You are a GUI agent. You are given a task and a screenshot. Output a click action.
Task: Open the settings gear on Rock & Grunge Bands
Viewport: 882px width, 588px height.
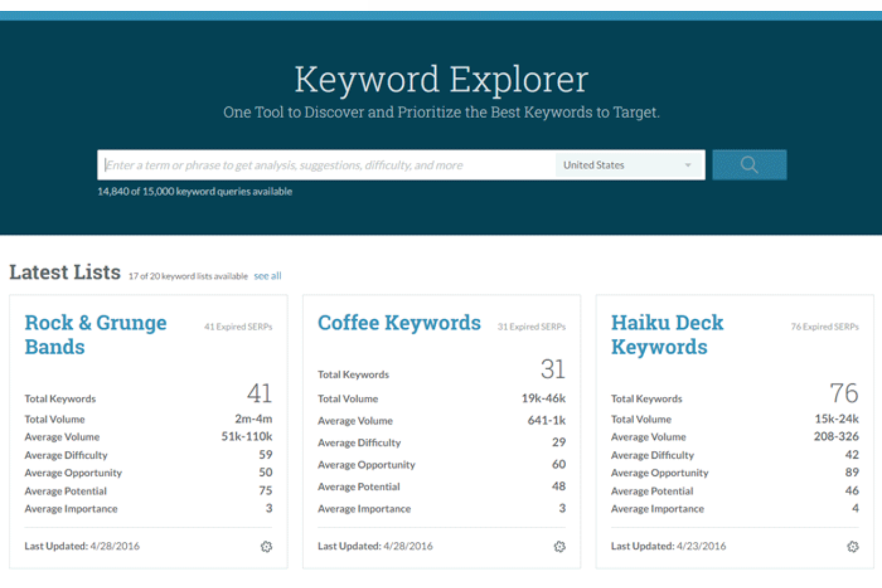[268, 546]
